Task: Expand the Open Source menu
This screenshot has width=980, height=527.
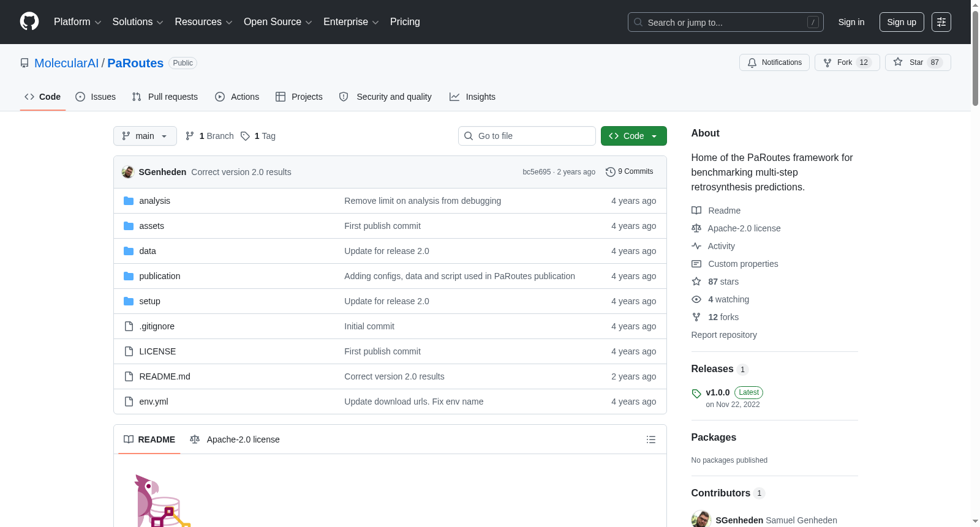Action: pyautogui.click(x=278, y=22)
